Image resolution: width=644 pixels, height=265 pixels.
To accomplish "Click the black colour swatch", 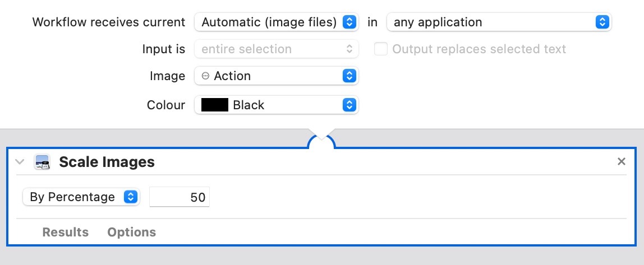I will pyautogui.click(x=215, y=105).
